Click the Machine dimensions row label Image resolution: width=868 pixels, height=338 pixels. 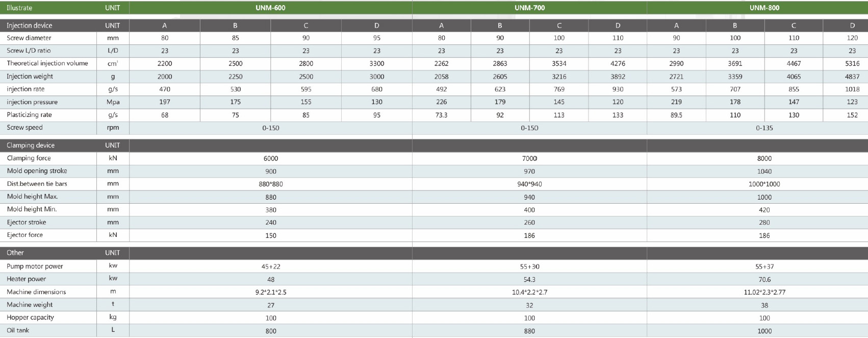(x=36, y=292)
